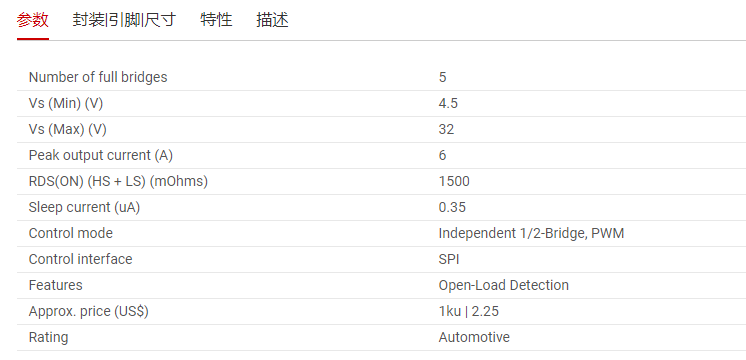Click the sleep current value 0.35
746x360 pixels.
tap(452, 207)
